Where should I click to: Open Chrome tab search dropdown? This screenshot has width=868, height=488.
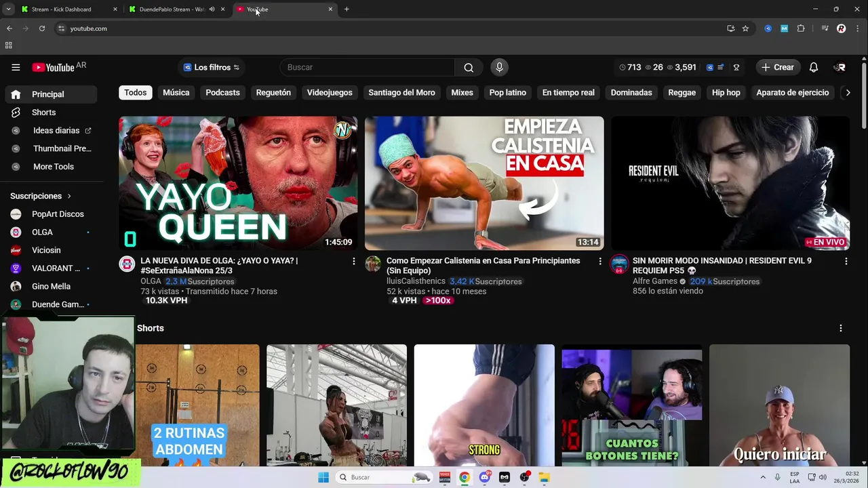(8, 9)
